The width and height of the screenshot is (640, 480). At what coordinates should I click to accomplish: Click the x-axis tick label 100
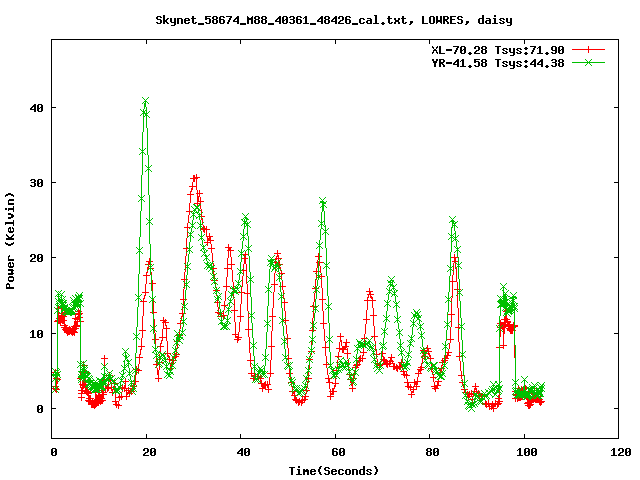point(527,452)
